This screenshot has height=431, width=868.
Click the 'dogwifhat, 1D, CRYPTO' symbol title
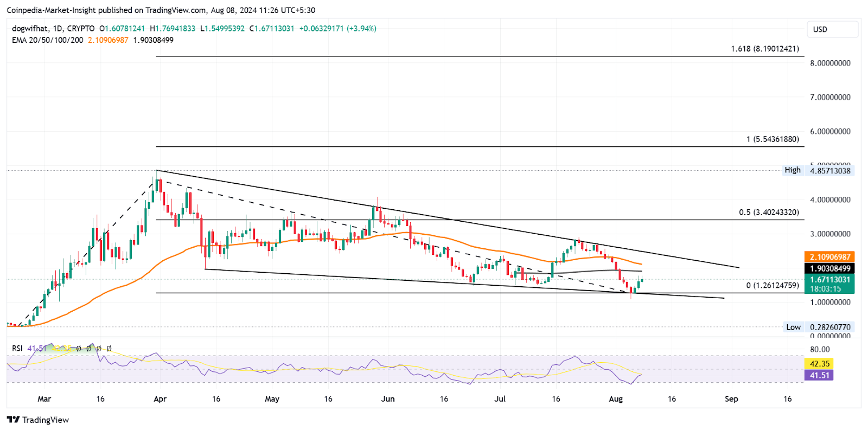[x=53, y=28]
